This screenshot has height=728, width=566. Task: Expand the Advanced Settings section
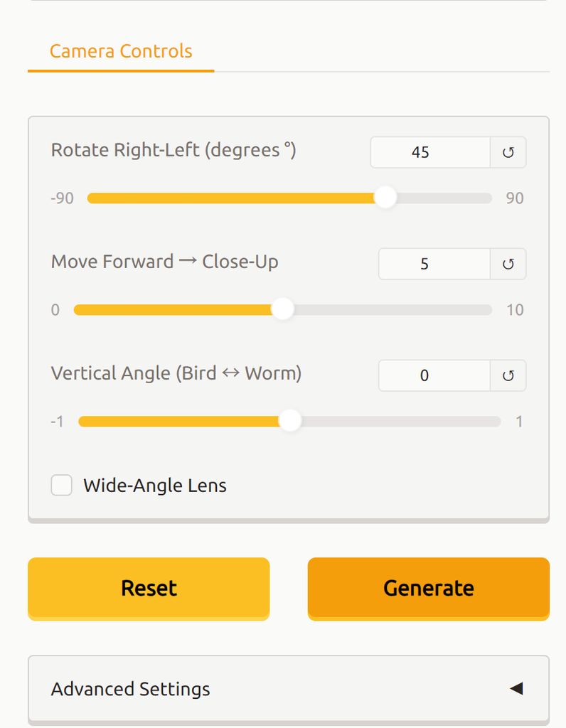pyautogui.click(x=288, y=688)
